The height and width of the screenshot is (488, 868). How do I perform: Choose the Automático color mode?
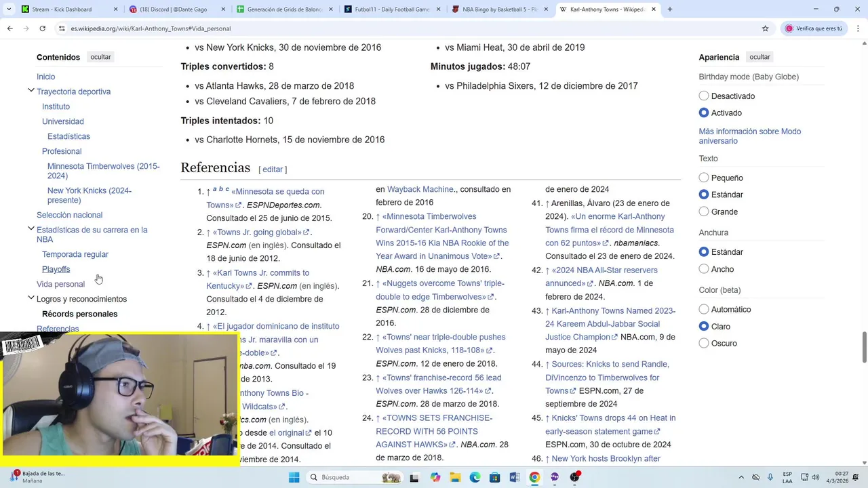pyautogui.click(x=704, y=309)
